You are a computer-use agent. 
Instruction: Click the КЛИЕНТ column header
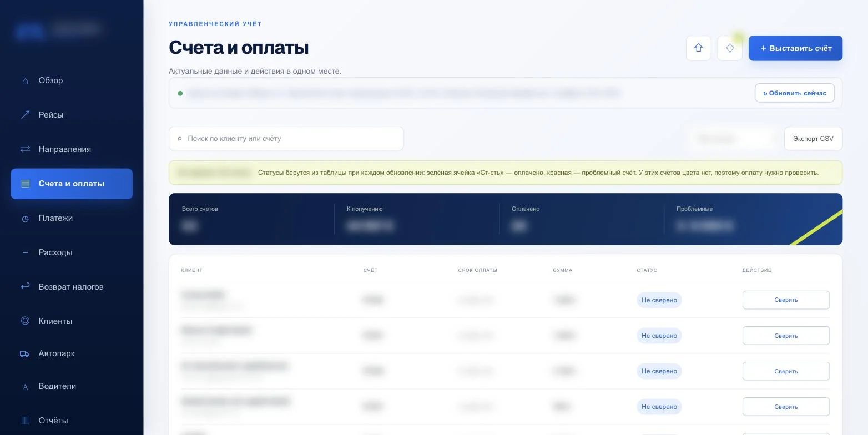pyautogui.click(x=192, y=270)
